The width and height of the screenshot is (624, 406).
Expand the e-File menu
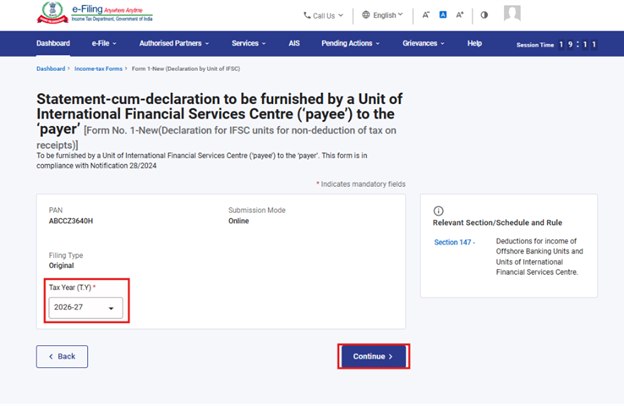tap(104, 44)
